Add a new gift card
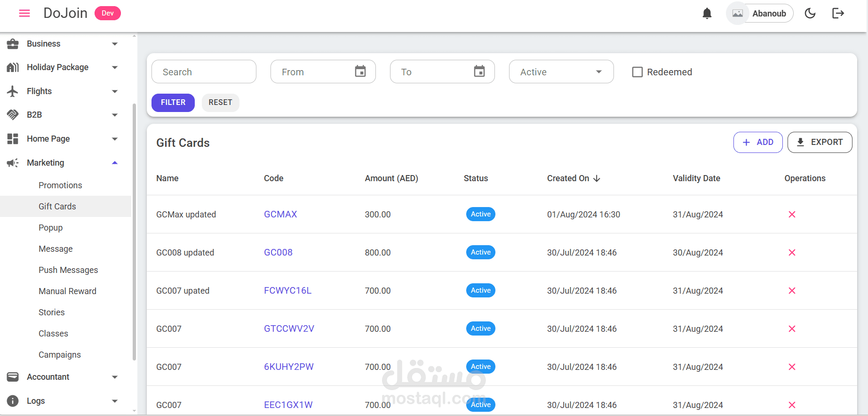868x416 pixels. [758, 142]
